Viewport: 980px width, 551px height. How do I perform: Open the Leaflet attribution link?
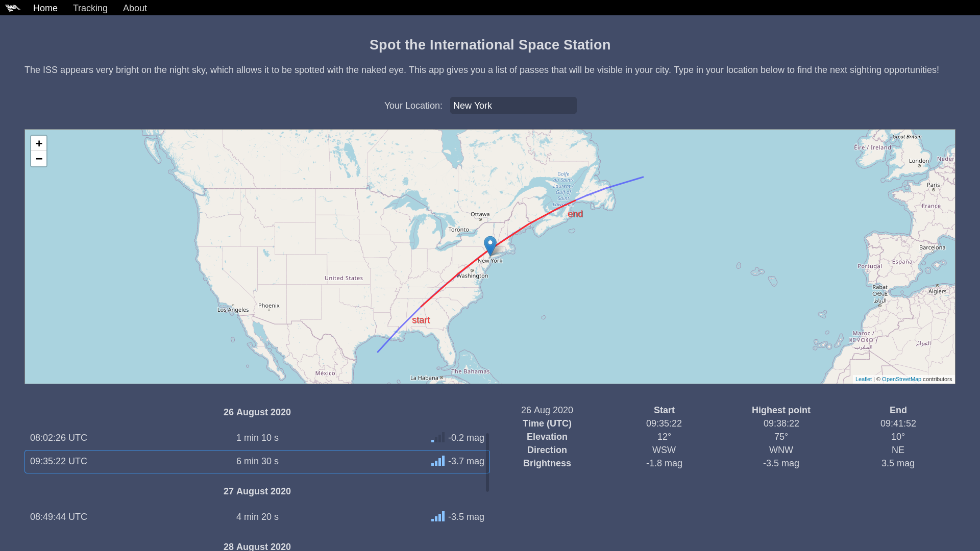(863, 379)
